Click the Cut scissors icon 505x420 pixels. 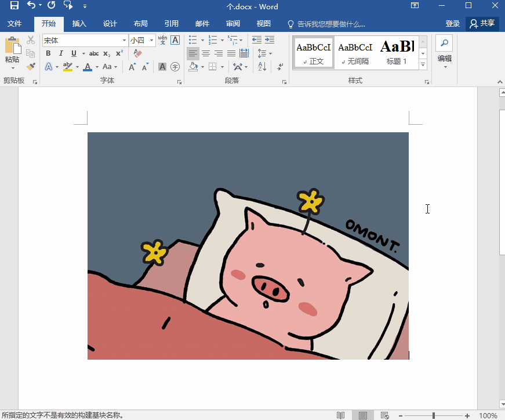pyautogui.click(x=31, y=40)
